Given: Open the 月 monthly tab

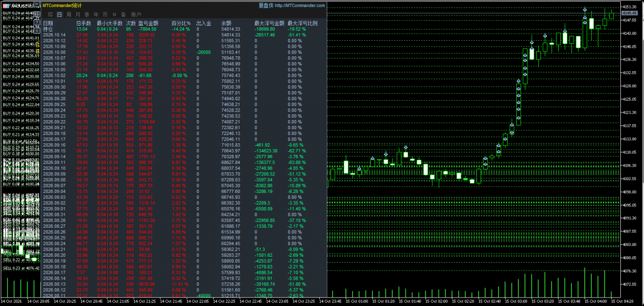Looking at the screenshot, I should pyautogui.click(x=78, y=14).
